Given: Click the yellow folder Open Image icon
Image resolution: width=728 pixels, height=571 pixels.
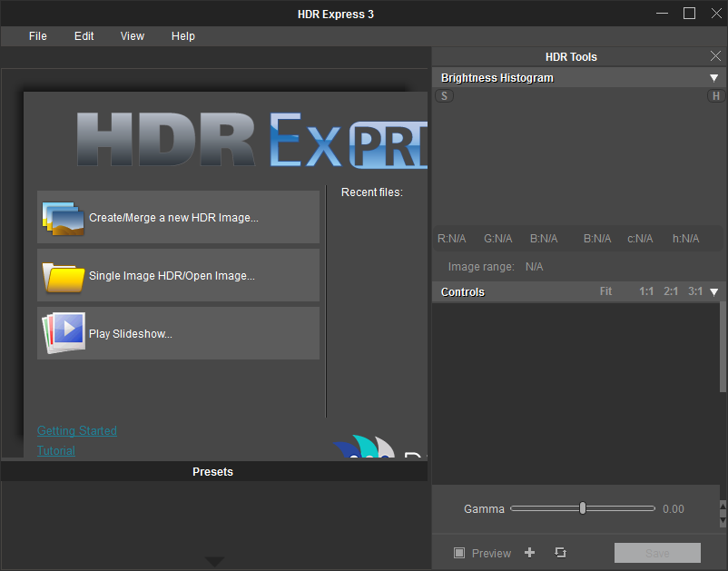Looking at the screenshot, I should (x=64, y=277).
